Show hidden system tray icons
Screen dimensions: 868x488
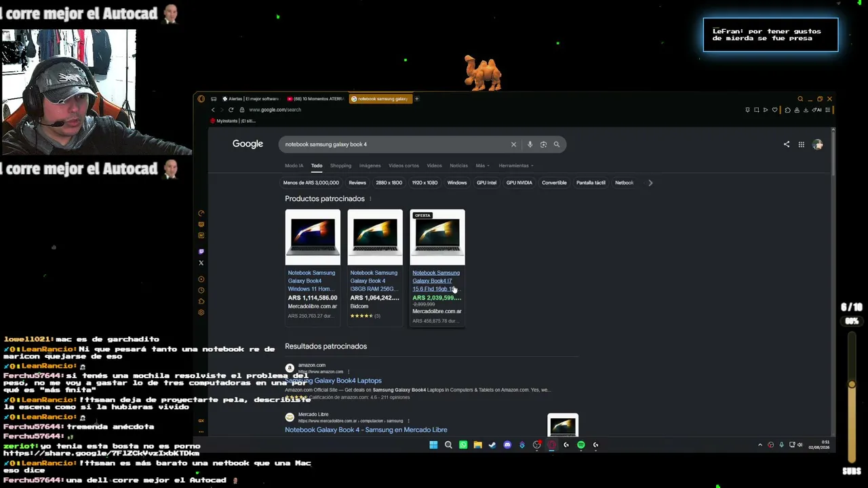[x=759, y=445]
